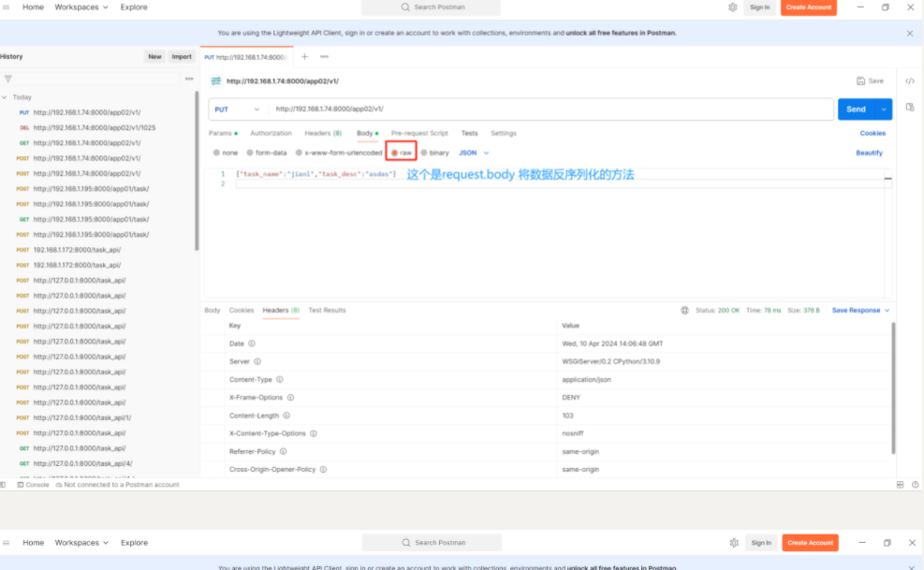
Task: Click help icon at status bar right
Action: 916,485
